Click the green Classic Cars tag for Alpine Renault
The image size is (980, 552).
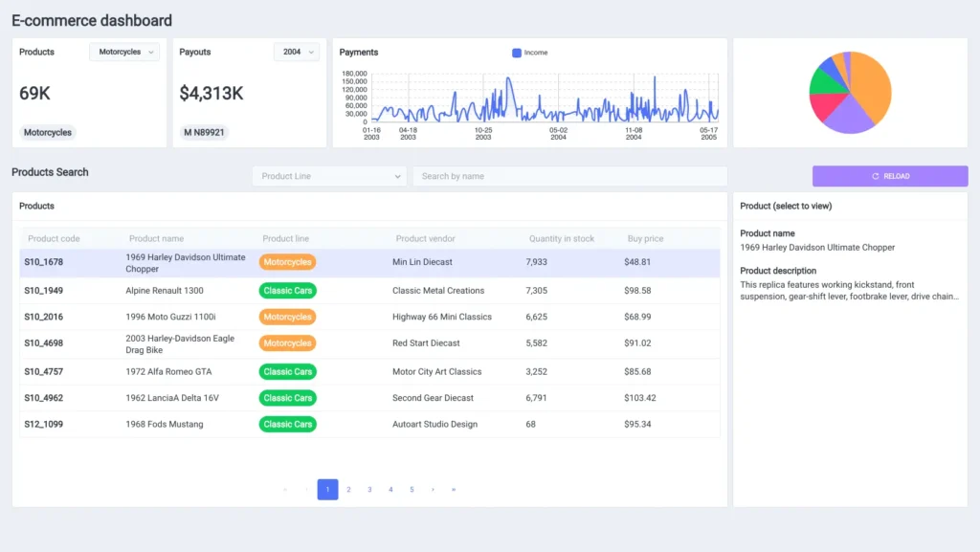287,291
